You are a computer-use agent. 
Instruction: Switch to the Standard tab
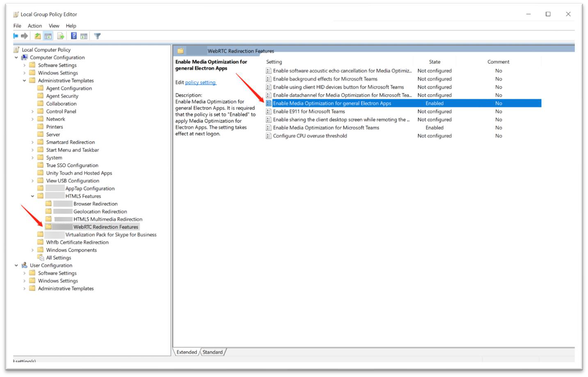pos(213,352)
